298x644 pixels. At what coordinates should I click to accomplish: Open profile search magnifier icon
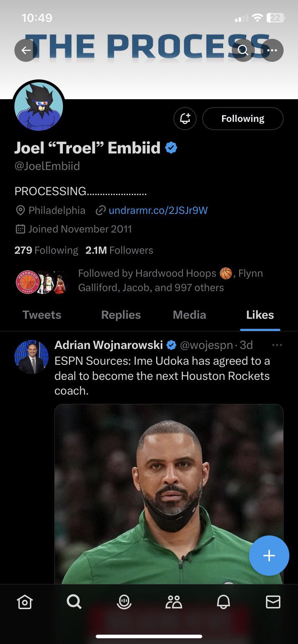tap(243, 50)
